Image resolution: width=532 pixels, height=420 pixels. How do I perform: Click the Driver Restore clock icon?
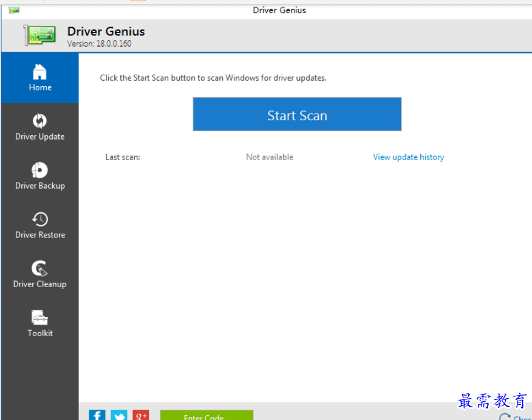tap(40, 219)
